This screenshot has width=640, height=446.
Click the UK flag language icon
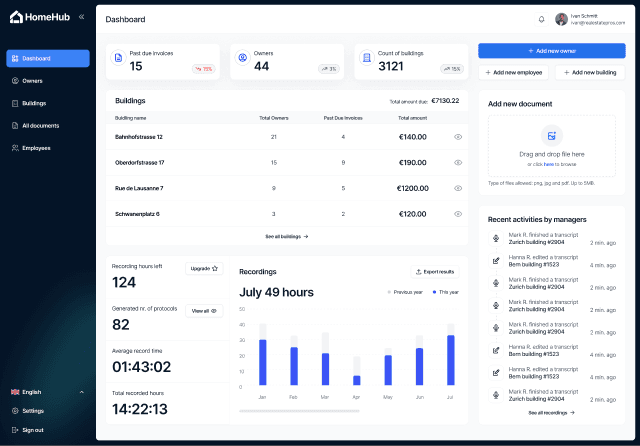coord(15,392)
